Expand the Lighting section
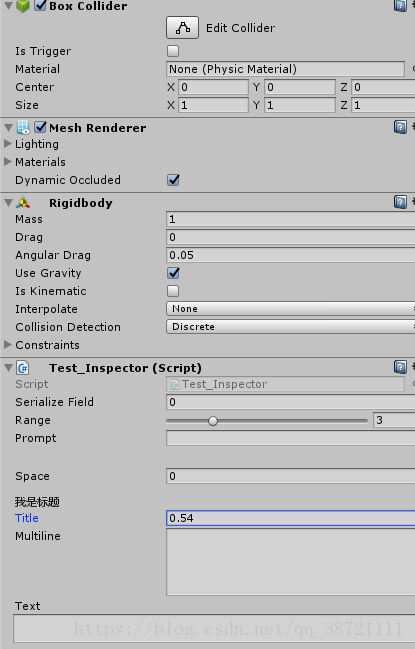The width and height of the screenshot is (415, 649). (x=7, y=144)
